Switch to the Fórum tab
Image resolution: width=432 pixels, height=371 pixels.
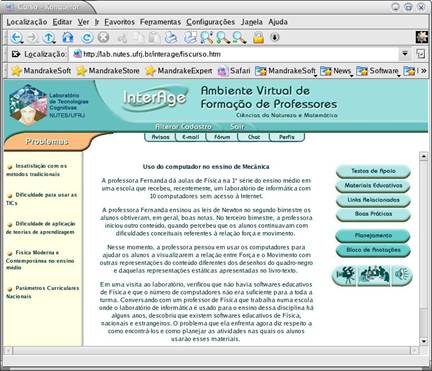[x=222, y=137]
